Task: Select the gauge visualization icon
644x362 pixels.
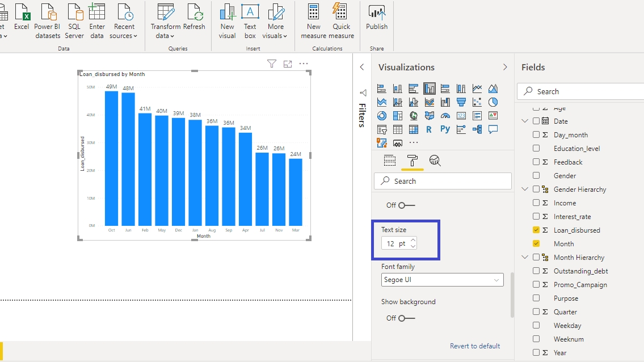Action: (x=445, y=116)
